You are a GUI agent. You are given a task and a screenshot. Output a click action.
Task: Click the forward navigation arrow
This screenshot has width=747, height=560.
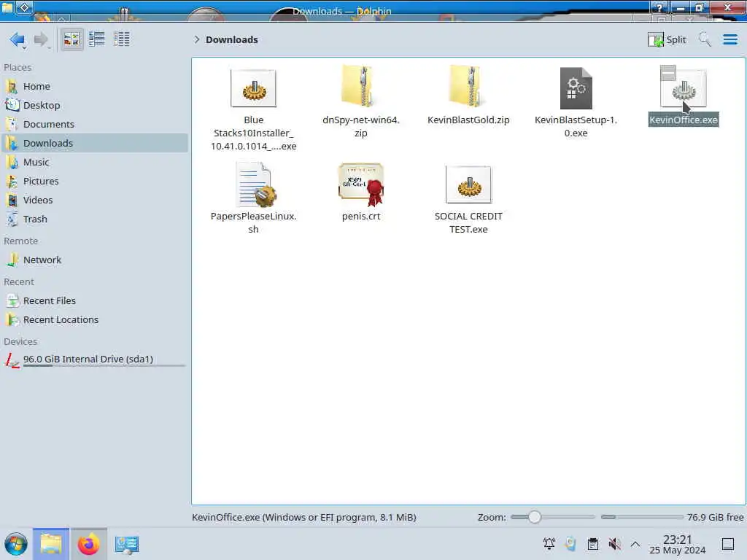coord(42,39)
